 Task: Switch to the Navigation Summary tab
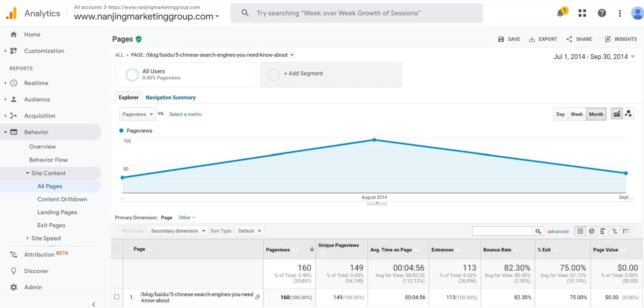pyautogui.click(x=171, y=97)
